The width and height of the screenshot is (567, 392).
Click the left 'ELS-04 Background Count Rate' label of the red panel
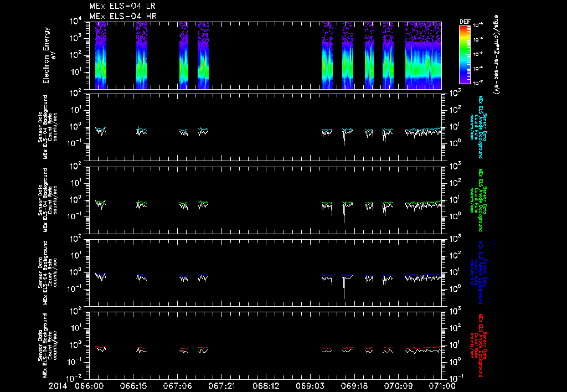tap(48, 345)
